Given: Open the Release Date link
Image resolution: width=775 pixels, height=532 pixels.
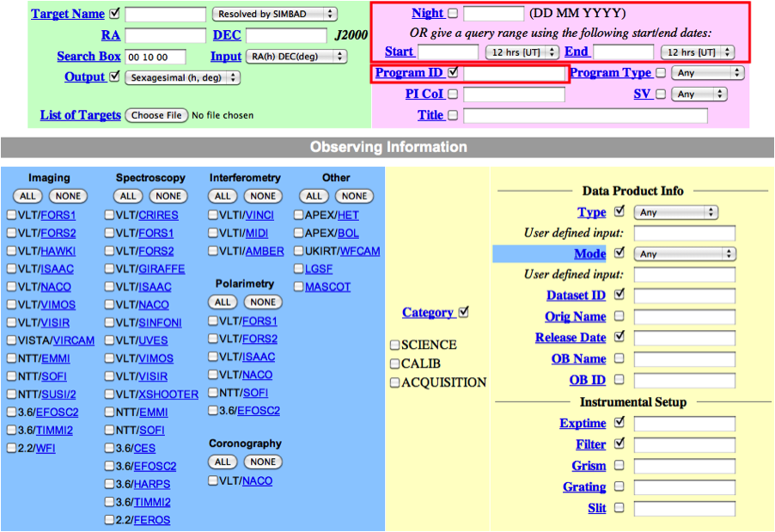Looking at the screenshot, I should coord(570,338).
